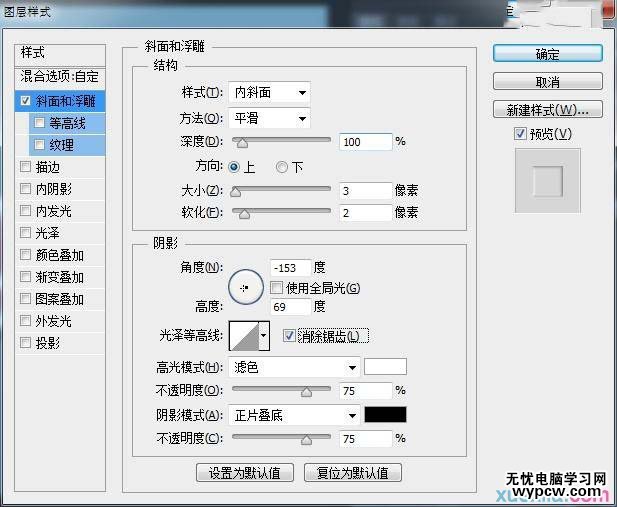The height and width of the screenshot is (507, 617).
Task: Enable the 图案叠加 checkbox
Action: (x=25, y=299)
